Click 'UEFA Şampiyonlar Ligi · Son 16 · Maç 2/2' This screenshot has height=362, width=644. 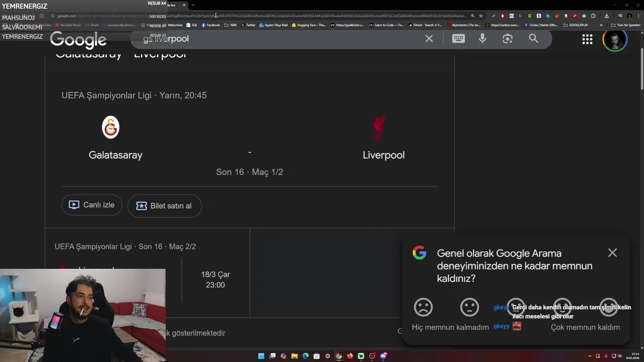(x=125, y=246)
